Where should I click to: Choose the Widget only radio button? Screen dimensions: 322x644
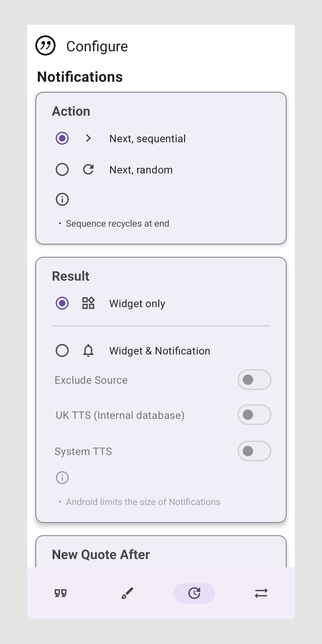click(x=62, y=303)
